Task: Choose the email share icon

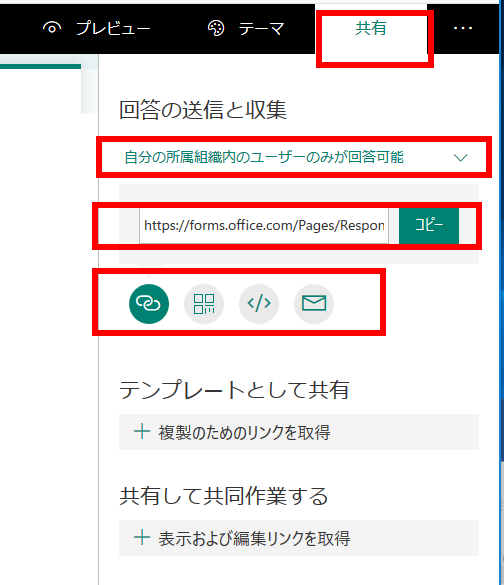Action: click(x=314, y=304)
